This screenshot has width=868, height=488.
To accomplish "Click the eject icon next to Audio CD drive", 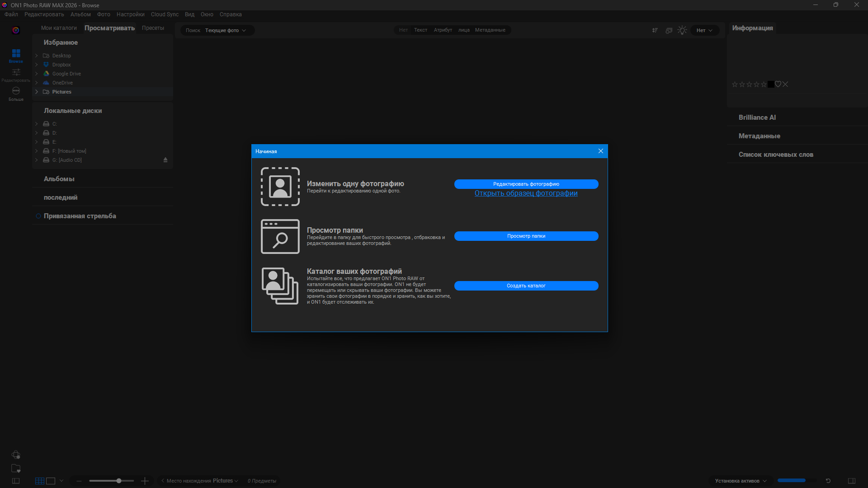I will [165, 160].
